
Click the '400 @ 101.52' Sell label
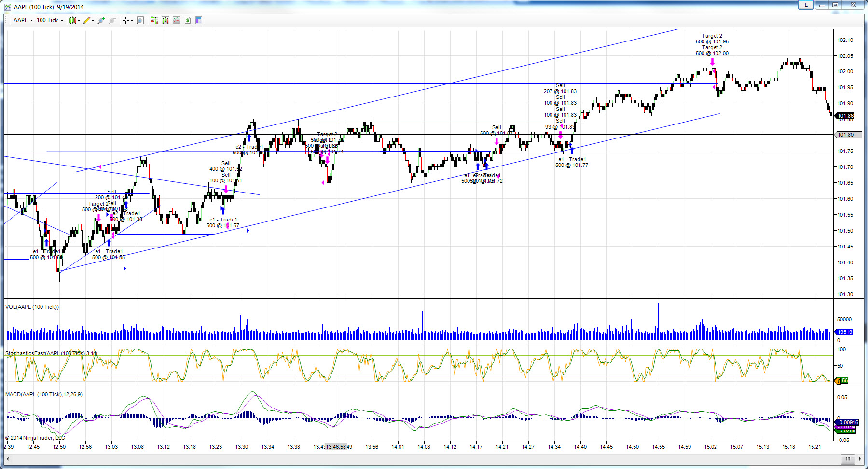point(226,169)
